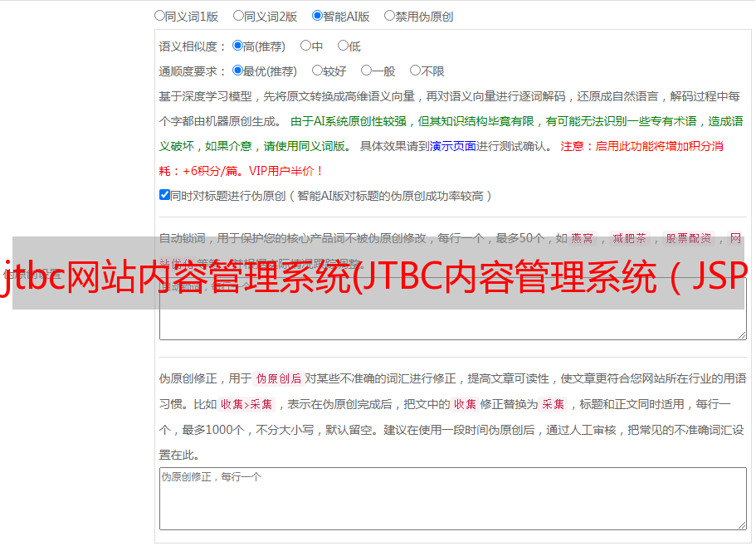
Task: Set 通顺度要求 to 最优(推荐)
Action: click(237, 71)
